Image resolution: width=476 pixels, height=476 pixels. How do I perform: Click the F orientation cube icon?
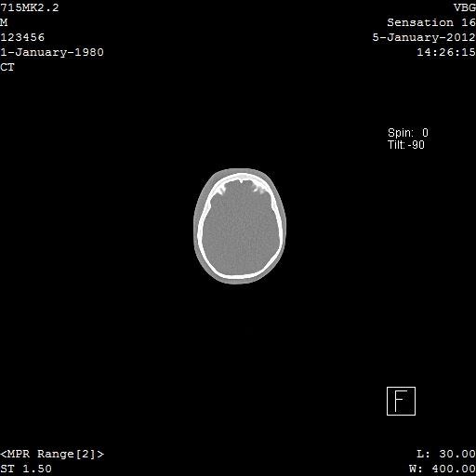401,401
